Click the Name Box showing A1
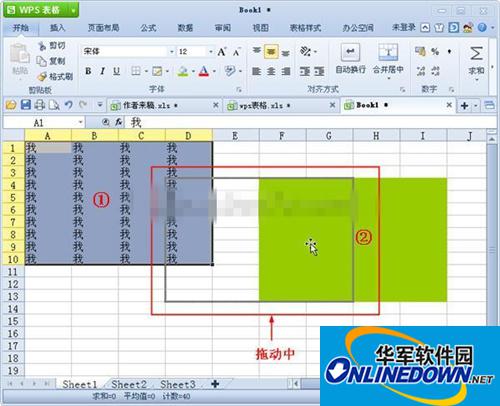500x406 pixels. (43, 123)
